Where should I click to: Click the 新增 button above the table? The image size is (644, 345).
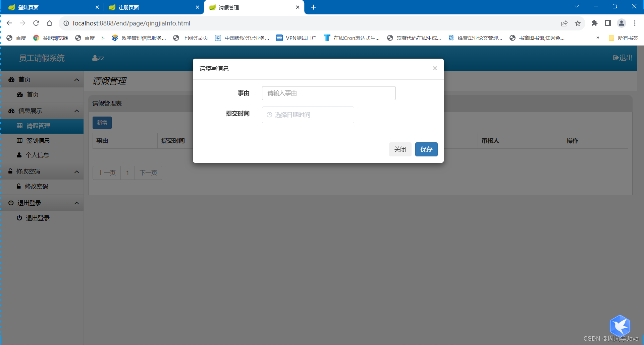coord(102,123)
